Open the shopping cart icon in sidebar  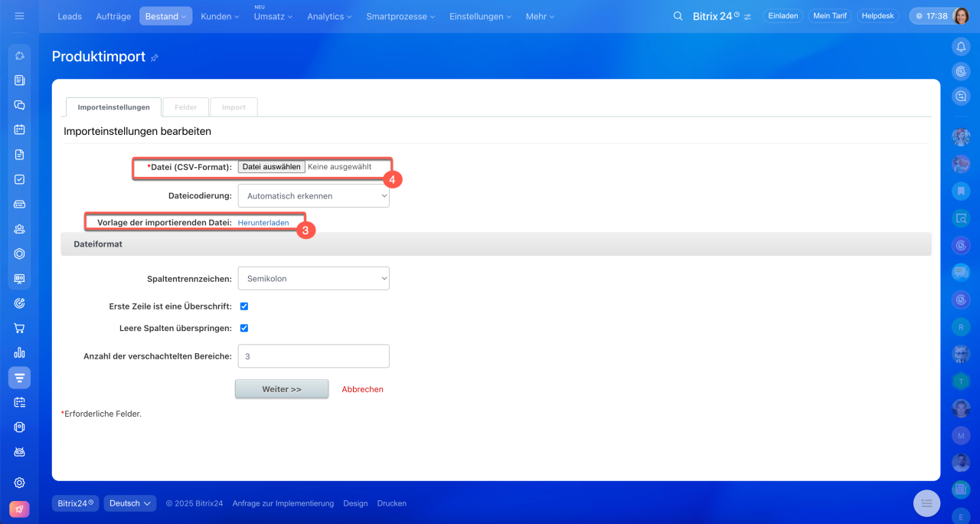click(x=20, y=328)
